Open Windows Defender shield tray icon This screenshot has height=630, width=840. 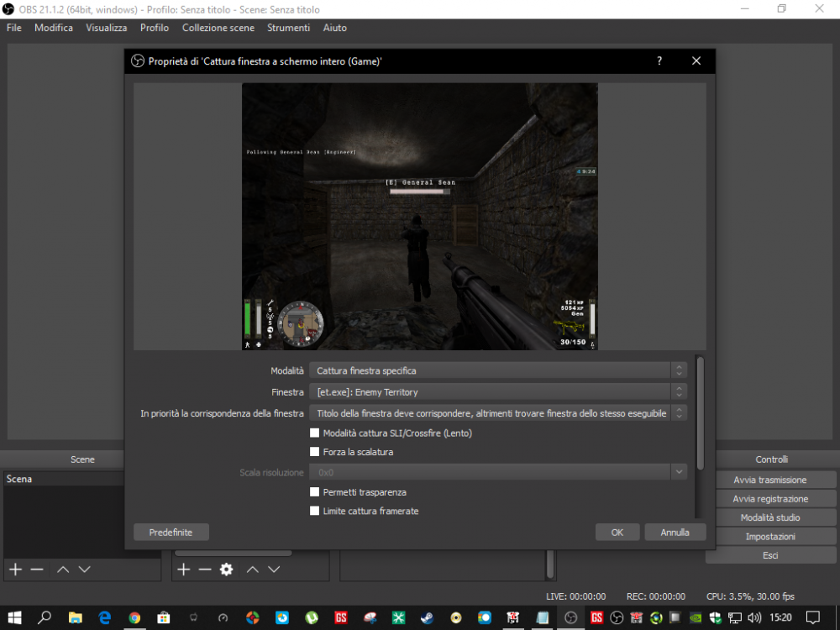click(x=715, y=617)
